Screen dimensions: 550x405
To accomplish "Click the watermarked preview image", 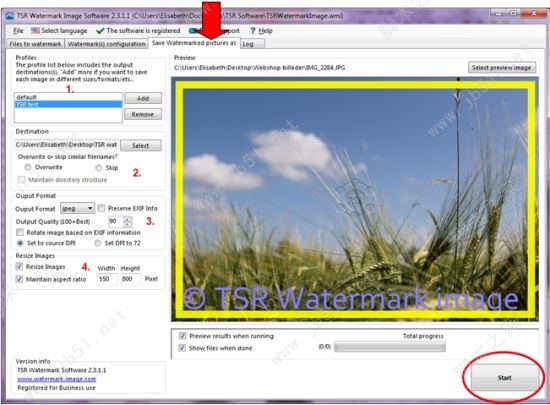I will click(x=355, y=199).
